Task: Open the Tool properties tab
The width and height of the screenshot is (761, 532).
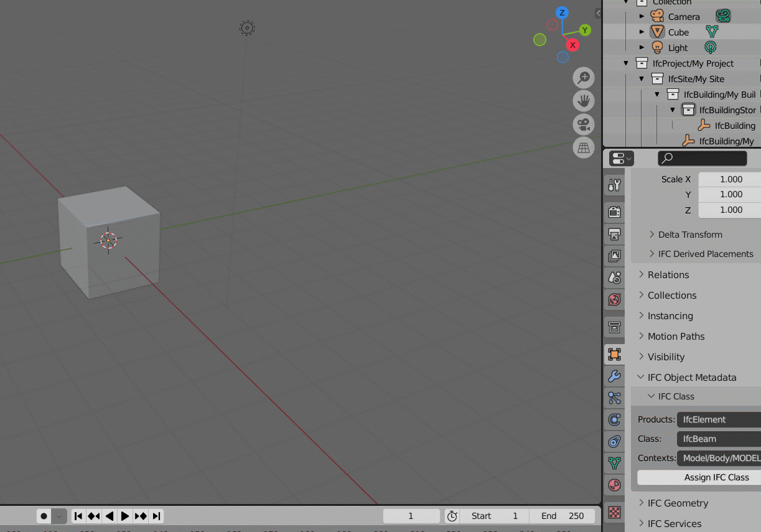Action: tap(614, 185)
